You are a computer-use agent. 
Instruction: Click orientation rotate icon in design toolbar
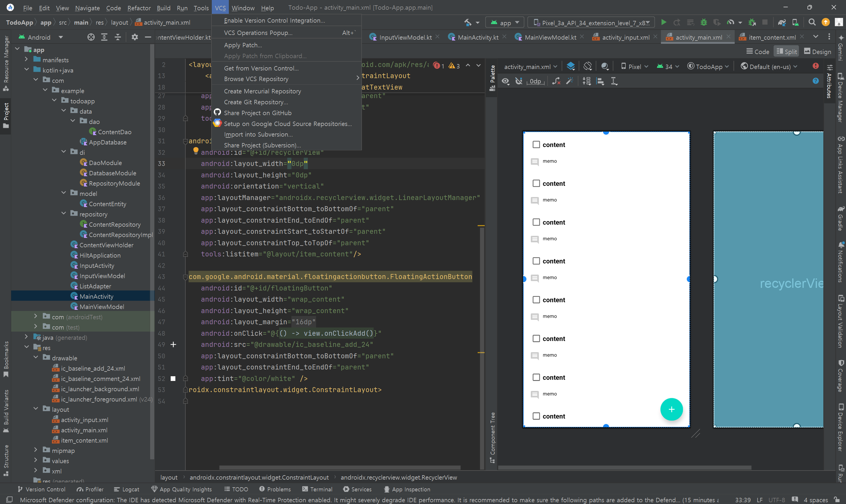click(x=587, y=66)
